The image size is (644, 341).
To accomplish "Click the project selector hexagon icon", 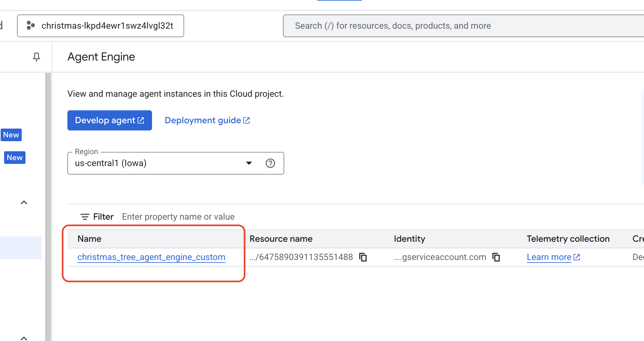I will (x=31, y=26).
